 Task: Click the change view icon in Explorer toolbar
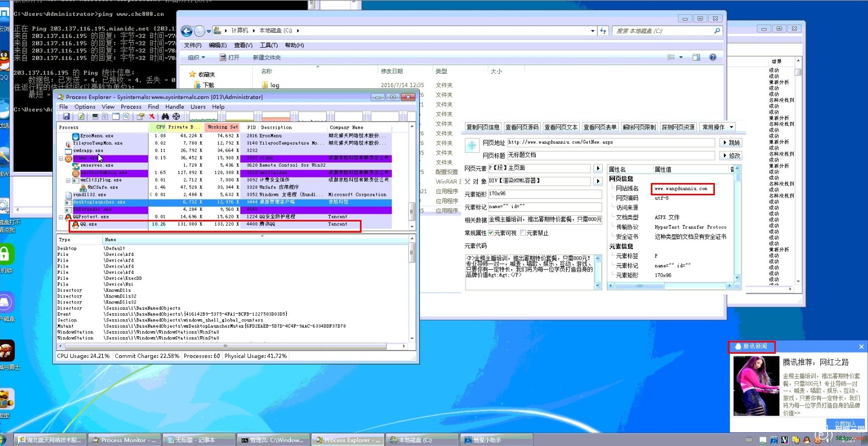[671, 57]
